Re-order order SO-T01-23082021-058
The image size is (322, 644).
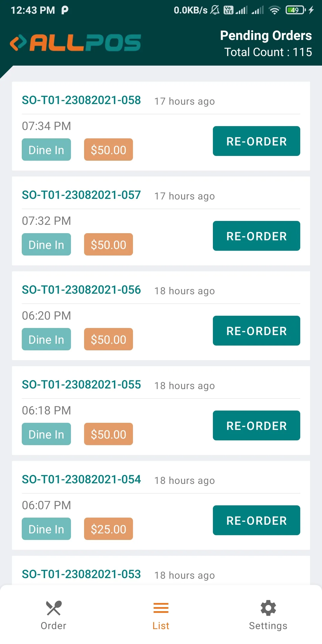pyautogui.click(x=256, y=141)
